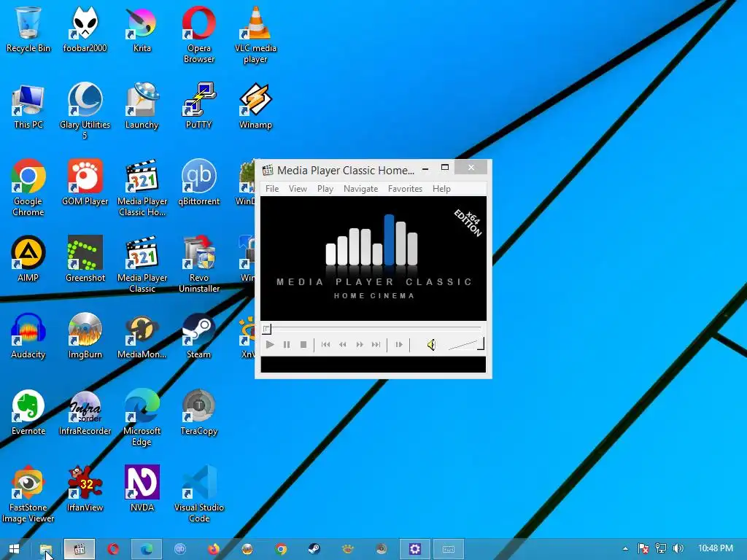
Task: Select the Steam desktop icon
Action: pos(198,335)
